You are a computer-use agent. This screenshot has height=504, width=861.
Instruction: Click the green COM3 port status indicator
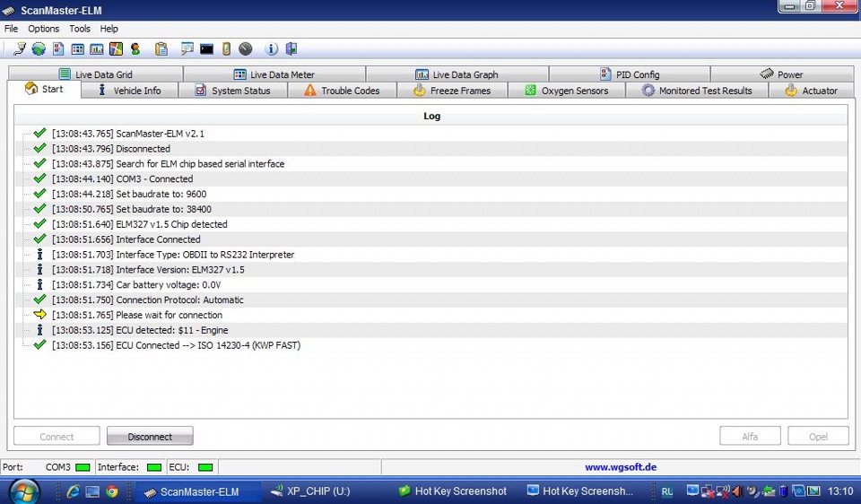coord(83,467)
